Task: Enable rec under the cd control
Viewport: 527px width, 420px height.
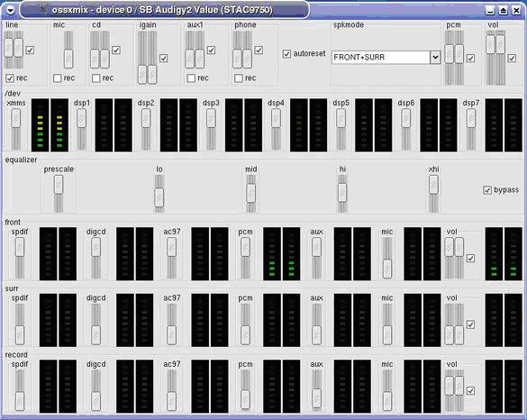Action: pos(96,78)
